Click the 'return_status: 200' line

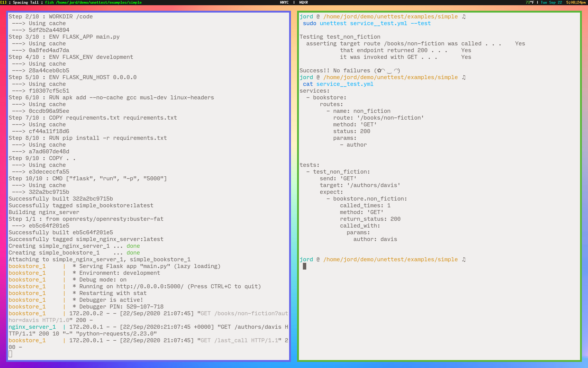coord(370,219)
